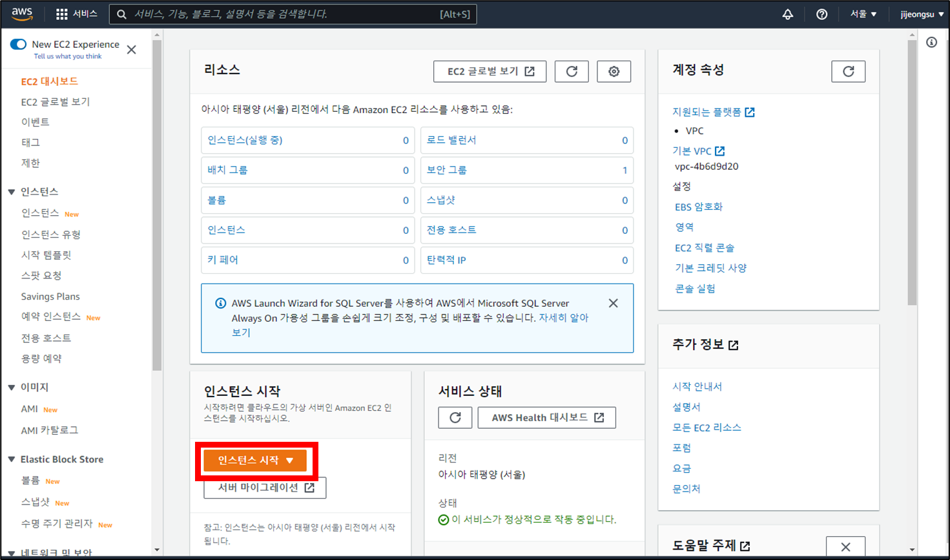
Task: Open the help question mark icon
Action: click(821, 14)
